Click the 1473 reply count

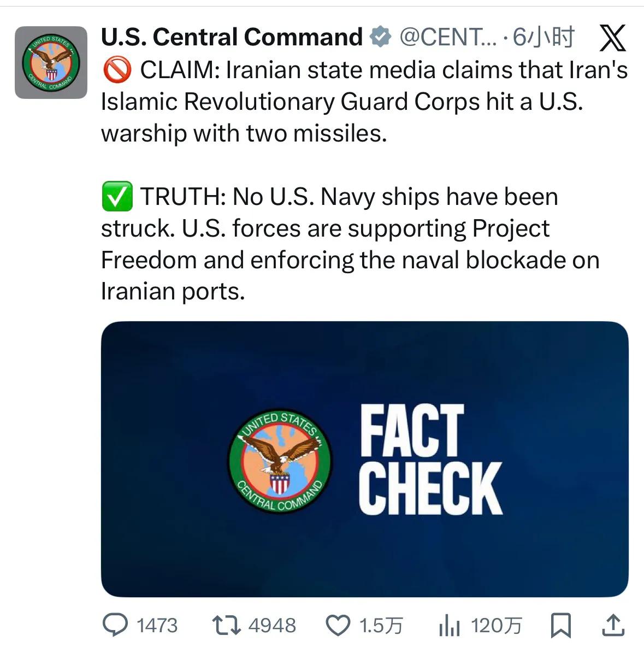pyautogui.click(x=157, y=625)
